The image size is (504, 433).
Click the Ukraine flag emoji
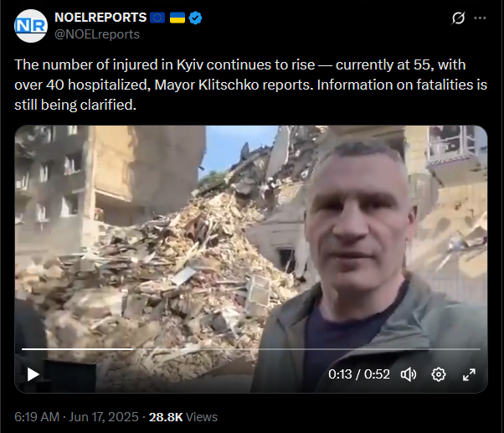point(177,18)
